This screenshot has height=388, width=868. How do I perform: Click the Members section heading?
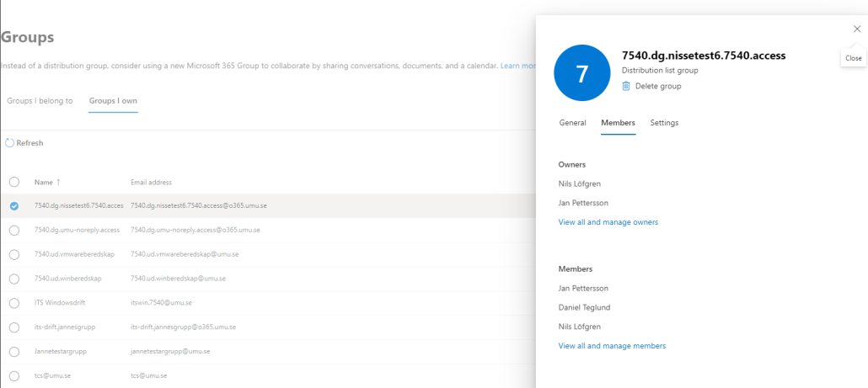click(x=576, y=269)
